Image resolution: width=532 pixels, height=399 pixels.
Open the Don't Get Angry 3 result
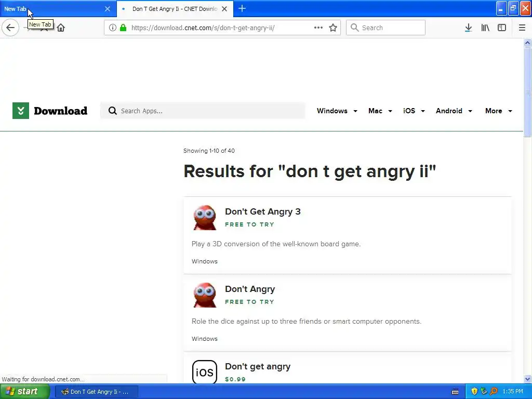[262, 212]
